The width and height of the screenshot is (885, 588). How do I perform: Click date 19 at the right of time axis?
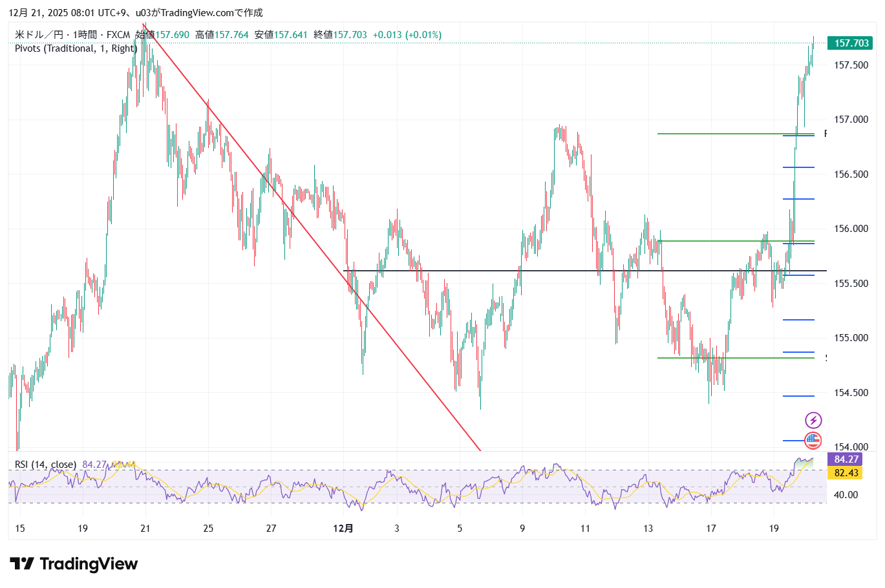pyautogui.click(x=774, y=529)
